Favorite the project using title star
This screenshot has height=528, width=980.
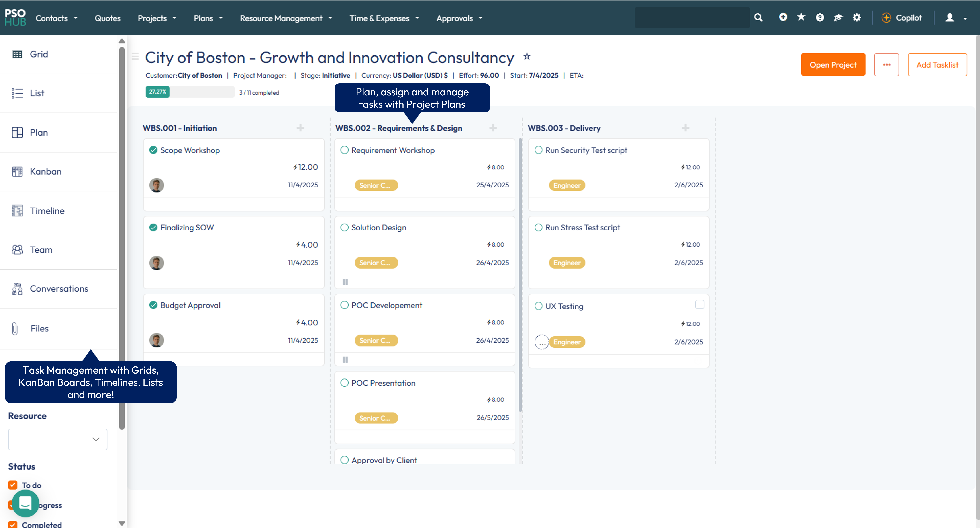(x=527, y=57)
